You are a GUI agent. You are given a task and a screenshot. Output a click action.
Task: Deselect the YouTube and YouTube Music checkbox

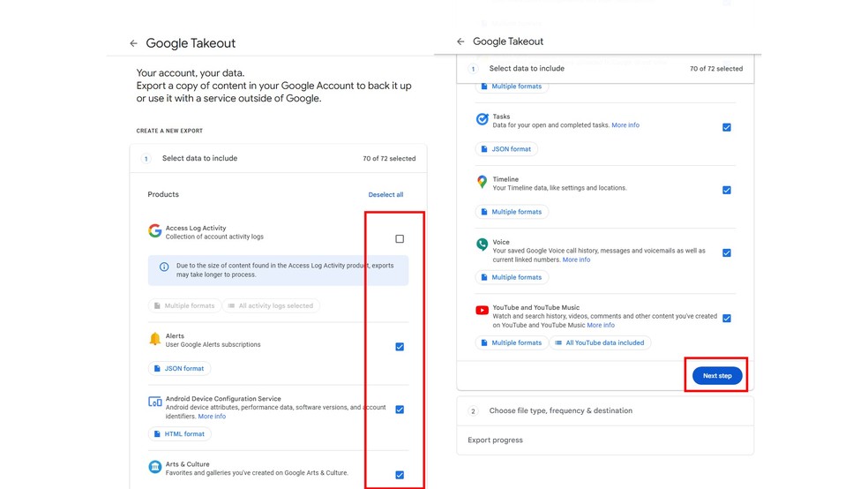pos(727,319)
